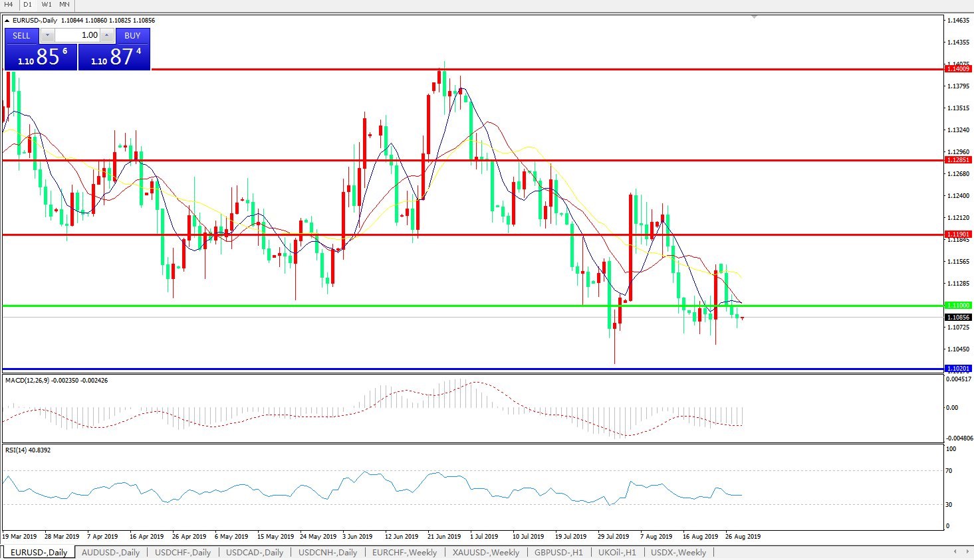Click the 1.00 lot volume field

[77, 35]
